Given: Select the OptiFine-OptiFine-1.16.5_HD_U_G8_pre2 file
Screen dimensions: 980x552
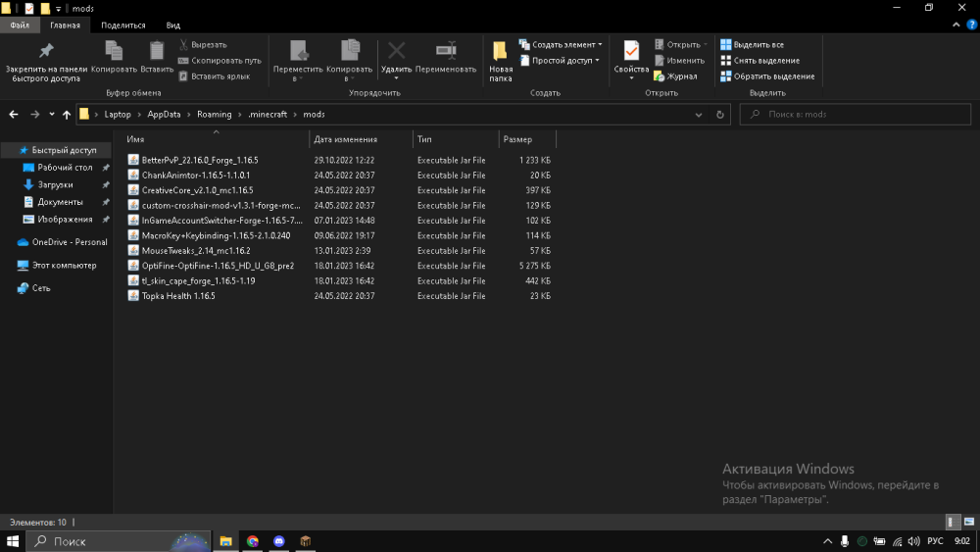Looking at the screenshot, I should coord(218,266).
